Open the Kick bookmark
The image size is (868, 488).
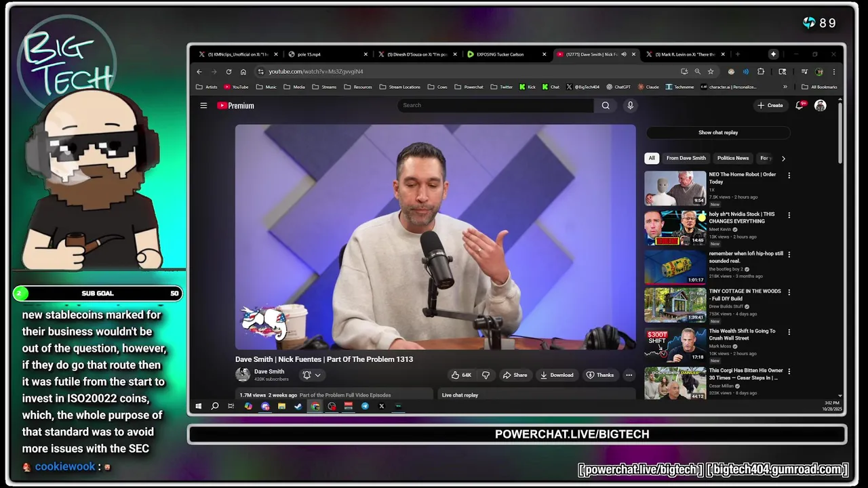coord(527,87)
